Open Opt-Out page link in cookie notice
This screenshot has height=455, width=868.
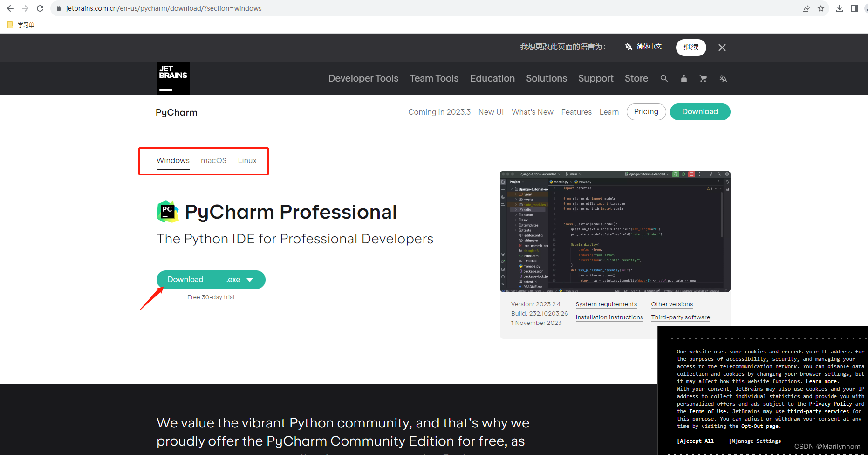click(x=759, y=426)
